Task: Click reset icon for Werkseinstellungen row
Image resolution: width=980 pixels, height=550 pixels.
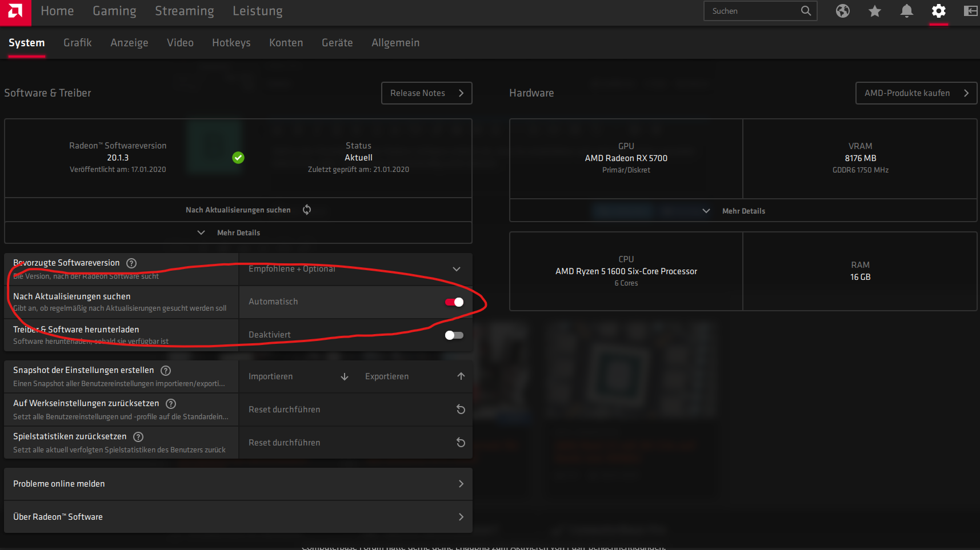Action: 461,410
